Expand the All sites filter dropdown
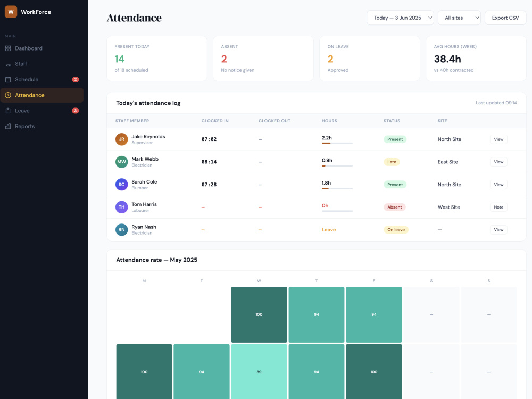Screen dimensions: 532x399 460,18
